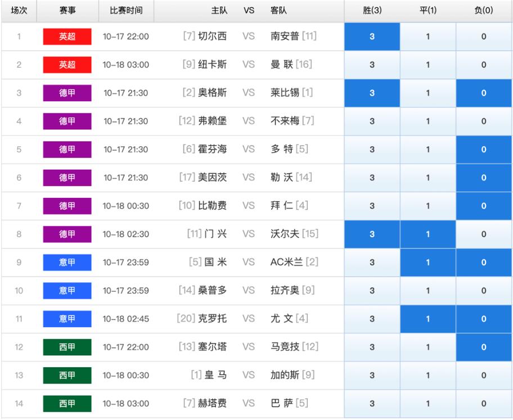Click home team 皇马
This screenshot has width=513, height=420.
tap(215, 375)
